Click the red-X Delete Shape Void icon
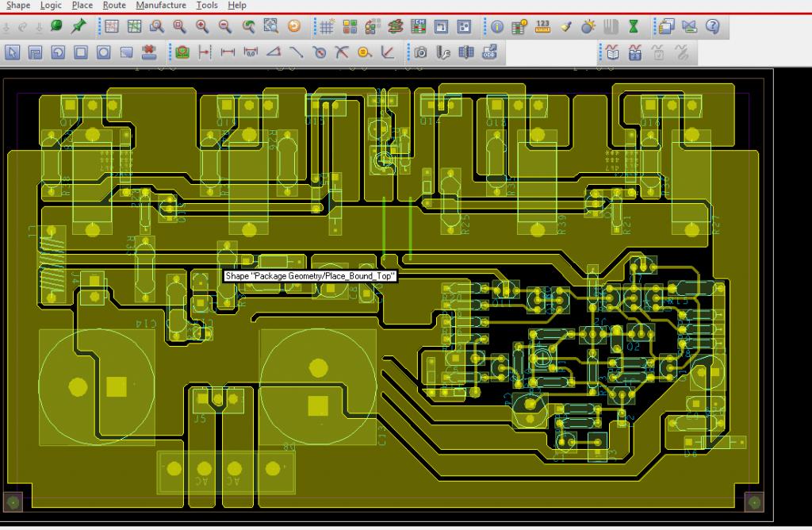This screenshot has width=812, height=530. click(x=149, y=52)
